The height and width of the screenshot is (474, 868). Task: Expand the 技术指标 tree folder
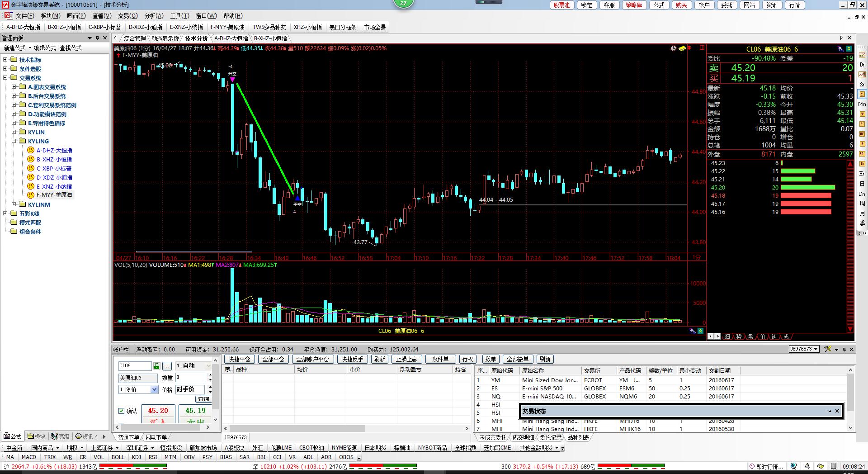click(5, 60)
